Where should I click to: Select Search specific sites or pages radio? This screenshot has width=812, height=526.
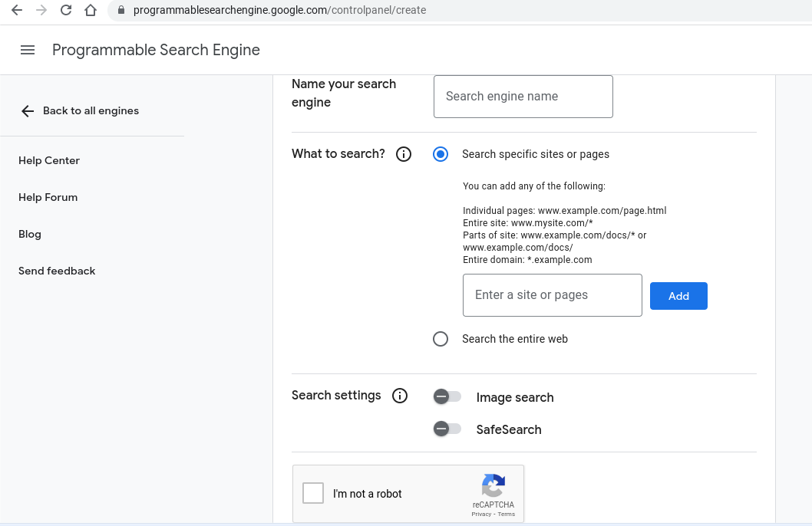tap(441, 154)
